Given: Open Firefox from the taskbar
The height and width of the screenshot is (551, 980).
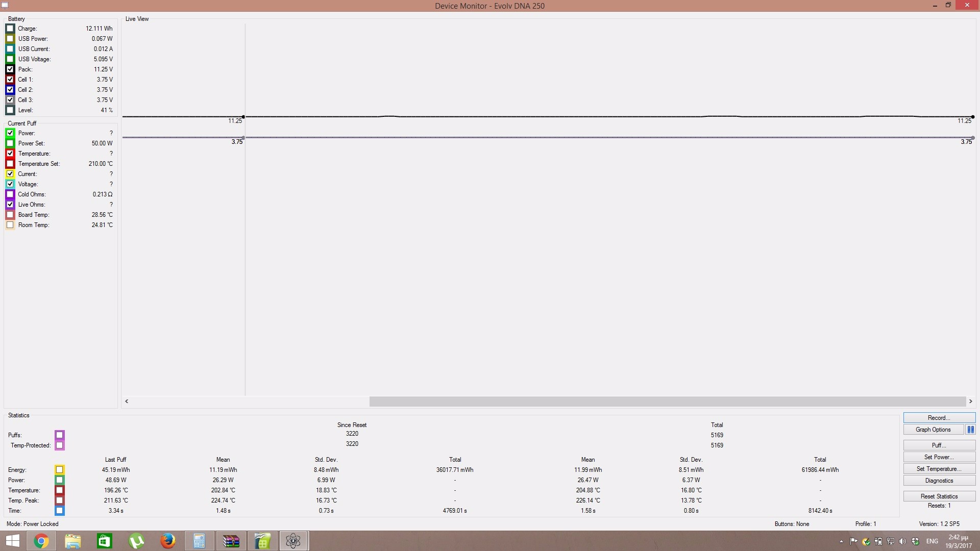Looking at the screenshot, I should [x=168, y=541].
